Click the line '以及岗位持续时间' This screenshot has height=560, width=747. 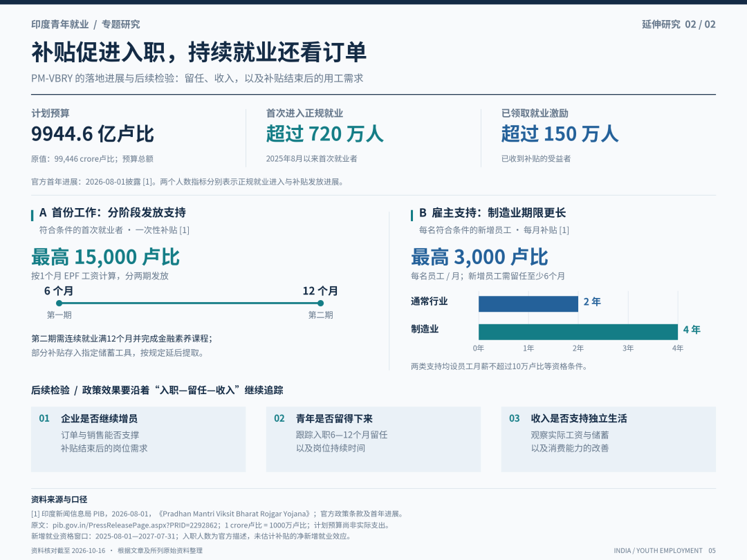pyautogui.click(x=331, y=449)
